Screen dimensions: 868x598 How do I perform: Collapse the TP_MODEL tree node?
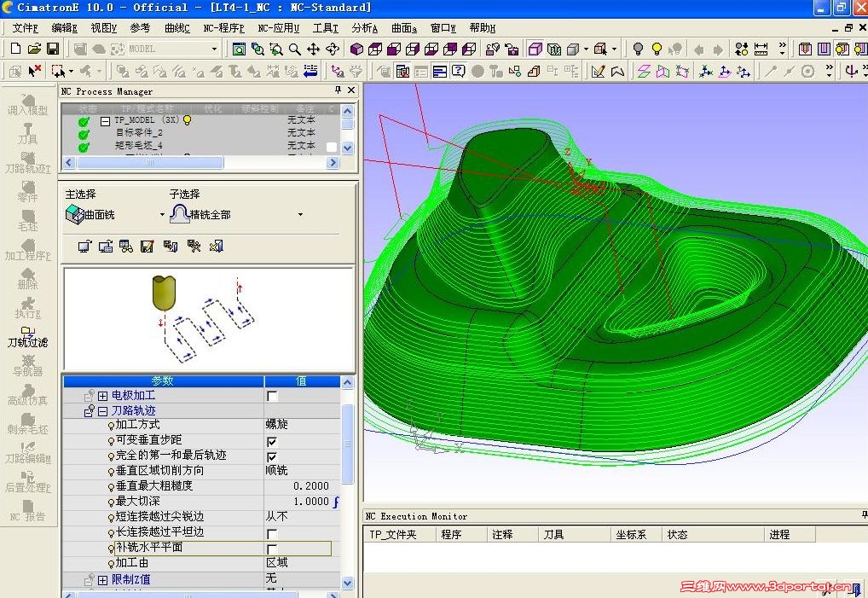tap(105, 120)
